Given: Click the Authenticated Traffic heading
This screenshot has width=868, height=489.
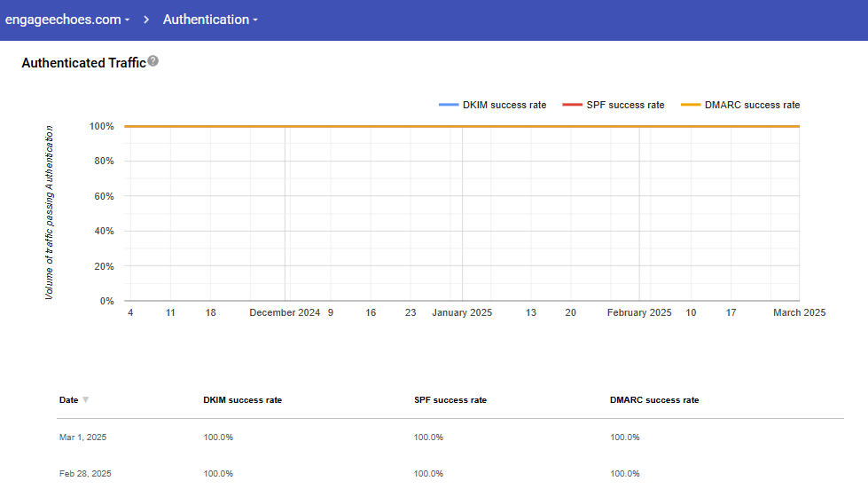Looking at the screenshot, I should tap(83, 63).
